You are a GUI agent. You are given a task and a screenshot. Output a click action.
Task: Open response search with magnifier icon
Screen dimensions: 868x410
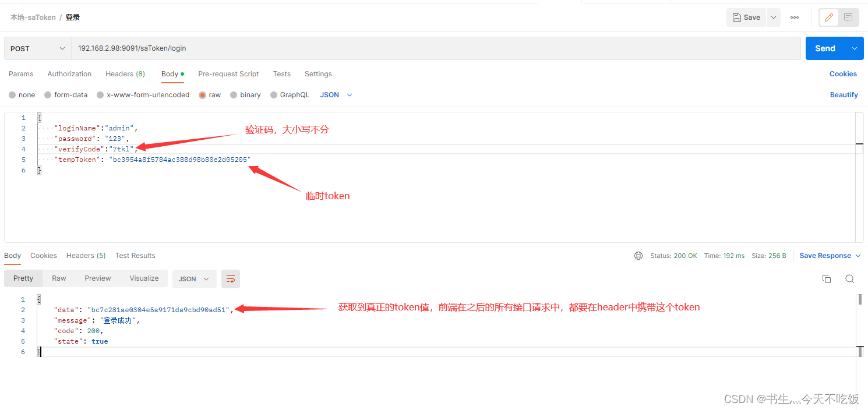849,279
